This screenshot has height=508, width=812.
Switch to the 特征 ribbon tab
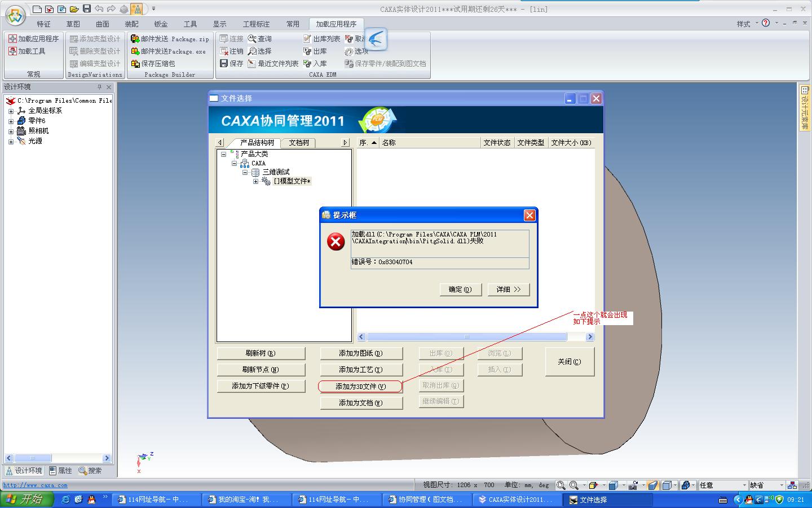click(43, 24)
